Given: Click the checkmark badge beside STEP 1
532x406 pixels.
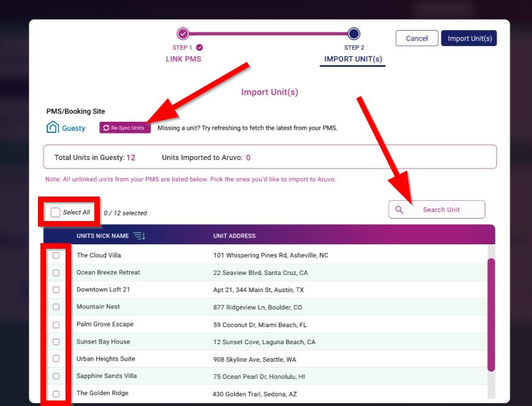Looking at the screenshot, I should tap(200, 48).
